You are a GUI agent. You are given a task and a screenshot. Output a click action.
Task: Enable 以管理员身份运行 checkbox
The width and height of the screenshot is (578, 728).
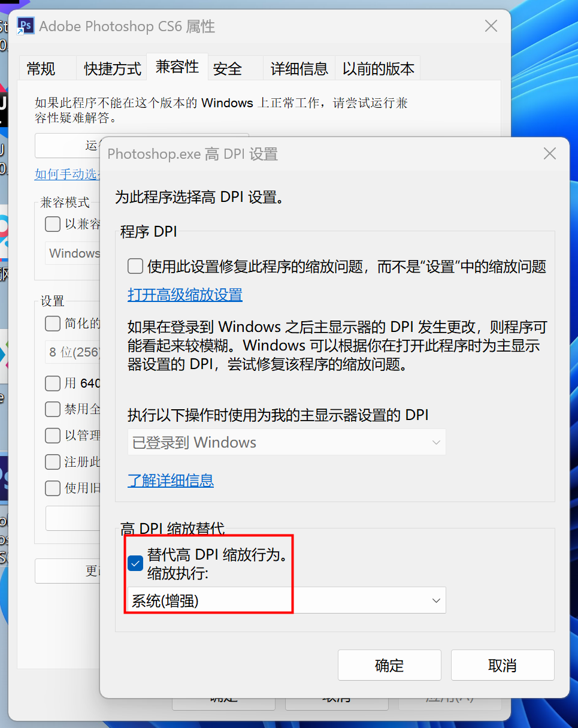(53, 435)
